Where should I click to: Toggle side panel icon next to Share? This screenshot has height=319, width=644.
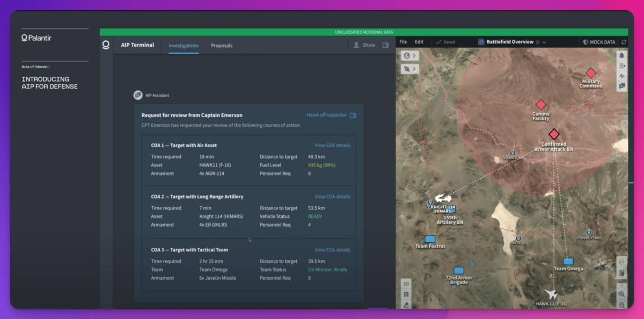click(x=385, y=45)
